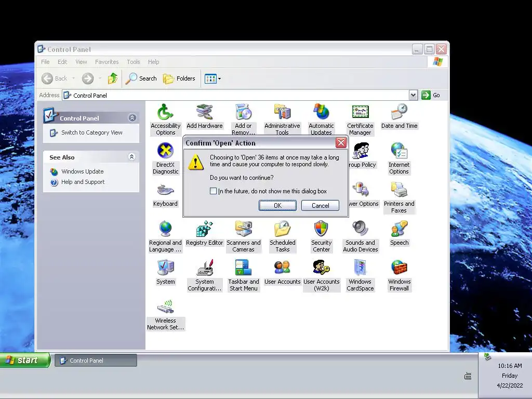
Task: Open Administrative Tools icon
Action: coord(282,119)
